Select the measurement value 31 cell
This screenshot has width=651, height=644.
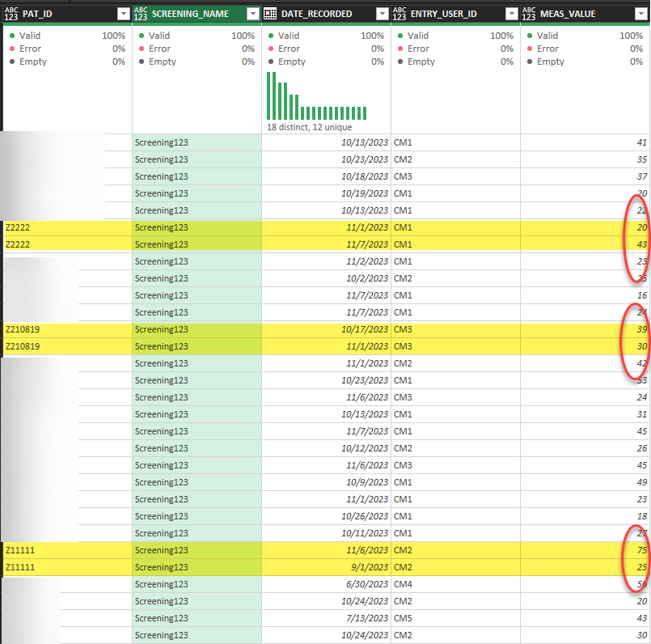(x=585, y=414)
